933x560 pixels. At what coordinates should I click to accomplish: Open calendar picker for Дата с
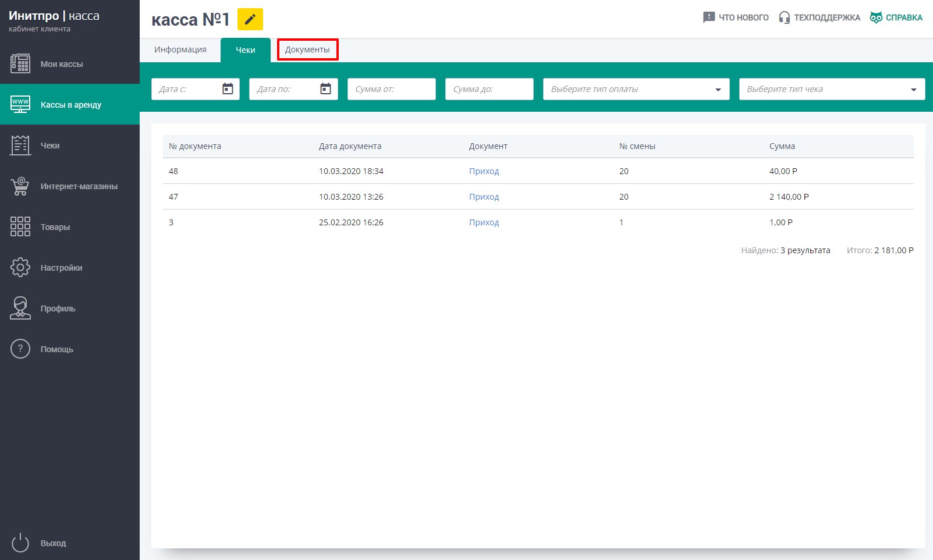click(228, 88)
